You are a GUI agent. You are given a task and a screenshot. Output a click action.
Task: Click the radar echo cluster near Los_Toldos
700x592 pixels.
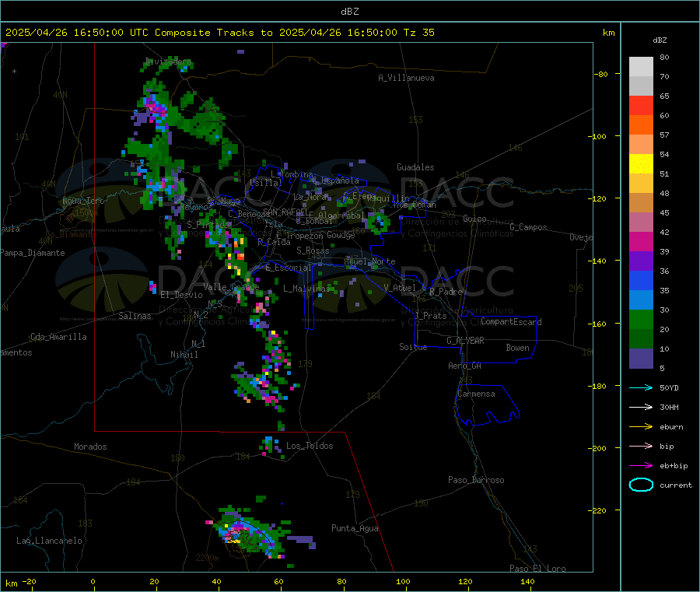pyautogui.click(x=272, y=448)
